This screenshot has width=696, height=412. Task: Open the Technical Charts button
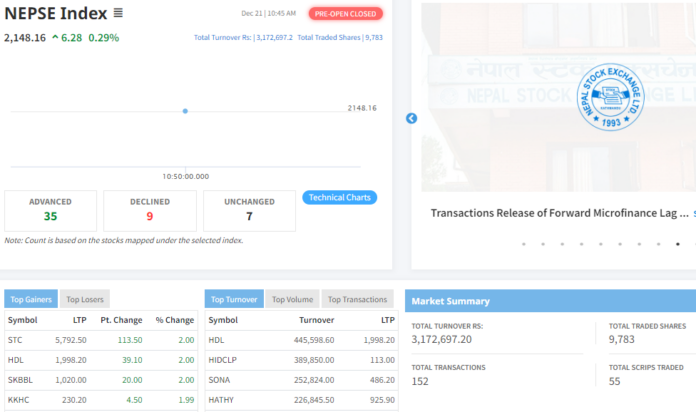(x=339, y=197)
